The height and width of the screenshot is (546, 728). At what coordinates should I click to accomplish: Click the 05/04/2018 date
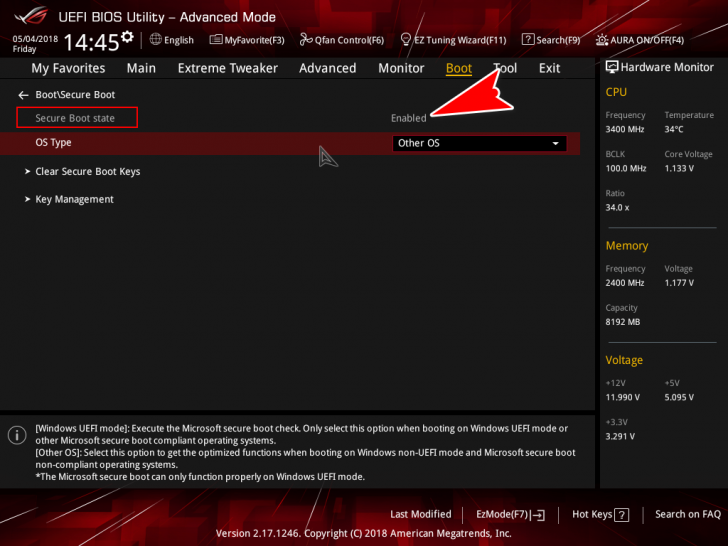tap(35, 39)
